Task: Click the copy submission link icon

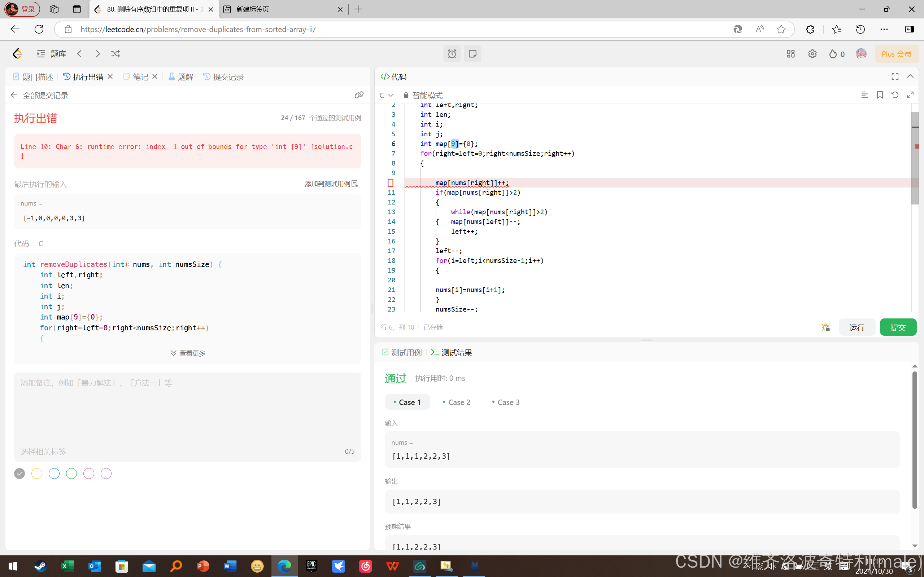Action: tap(358, 95)
